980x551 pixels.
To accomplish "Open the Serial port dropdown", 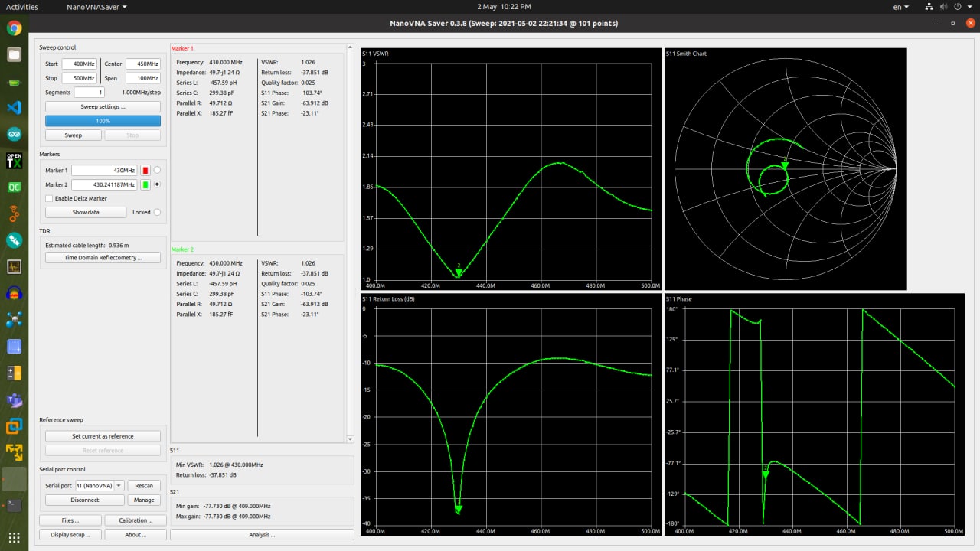I will (x=119, y=485).
